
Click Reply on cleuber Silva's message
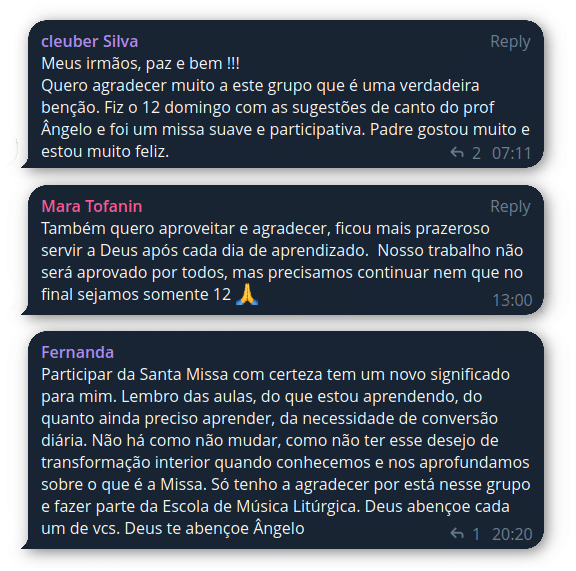click(510, 42)
